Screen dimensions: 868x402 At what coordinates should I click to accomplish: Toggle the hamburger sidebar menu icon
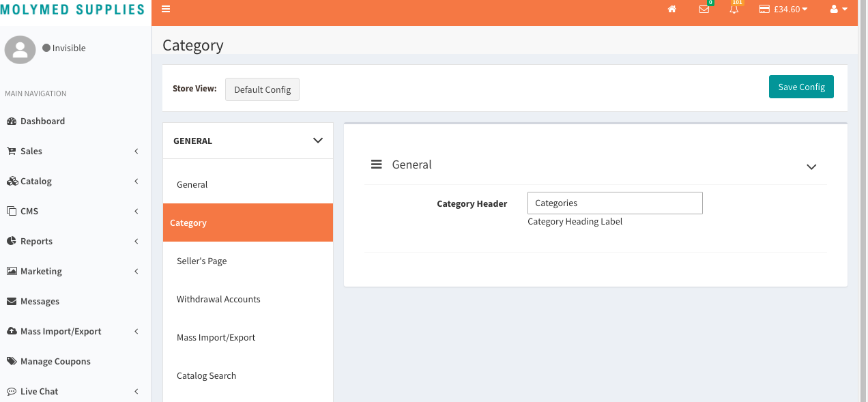pyautogui.click(x=166, y=10)
